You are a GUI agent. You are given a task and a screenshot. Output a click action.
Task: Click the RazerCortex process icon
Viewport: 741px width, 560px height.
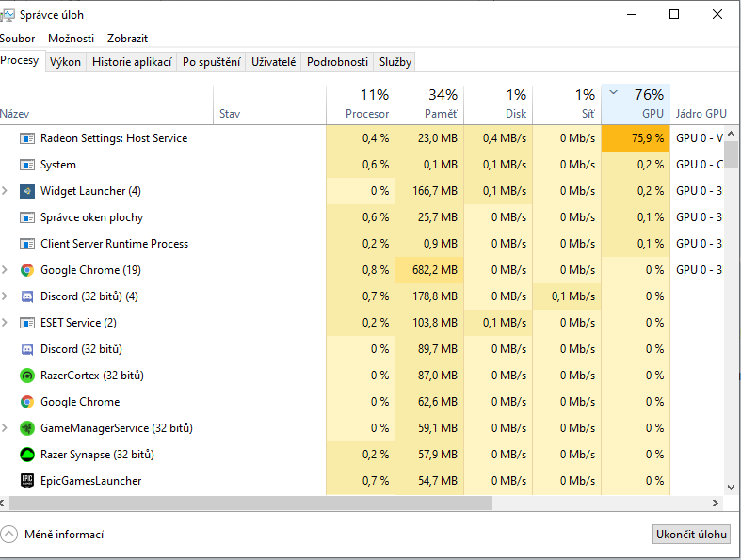26,376
